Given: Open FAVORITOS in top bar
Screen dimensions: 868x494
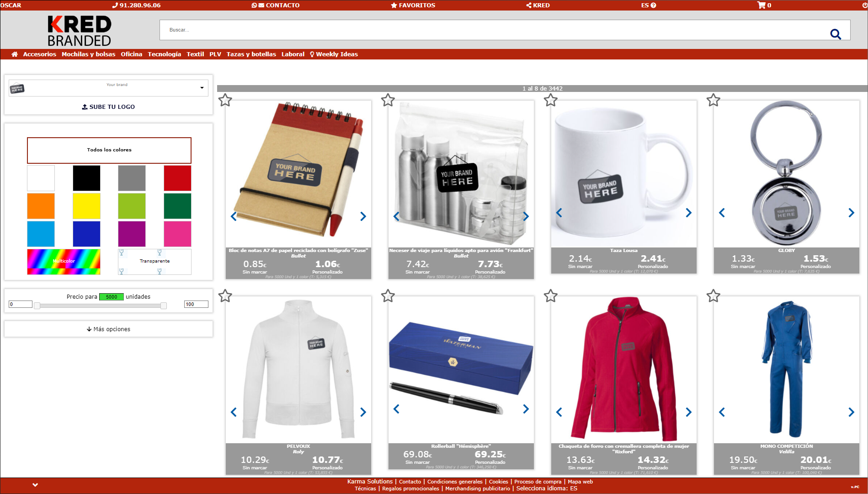Looking at the screenshot, I should point(413,5).
